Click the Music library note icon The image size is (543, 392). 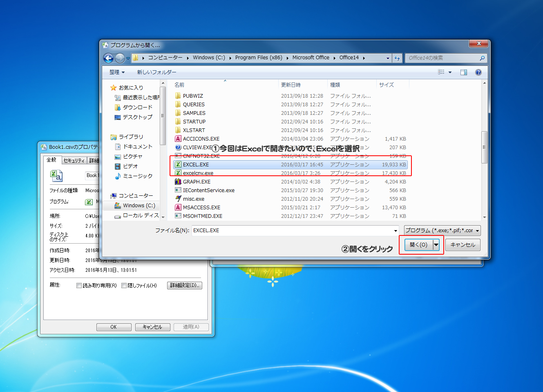click(x=118, y=176)
